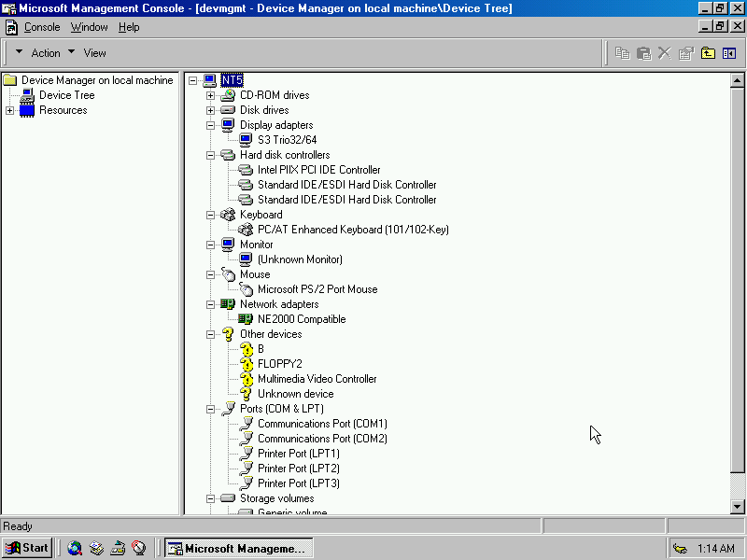Collapse the Ports (COM & LPT) category
The width and height of the screenshot is (747, 560).
click(210, 409)
